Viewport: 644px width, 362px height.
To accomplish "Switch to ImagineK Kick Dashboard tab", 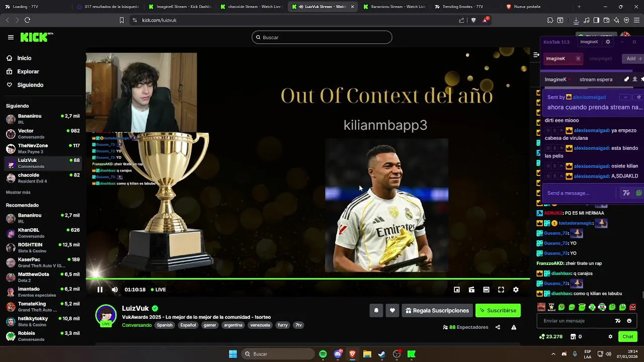I will point(180,7).
